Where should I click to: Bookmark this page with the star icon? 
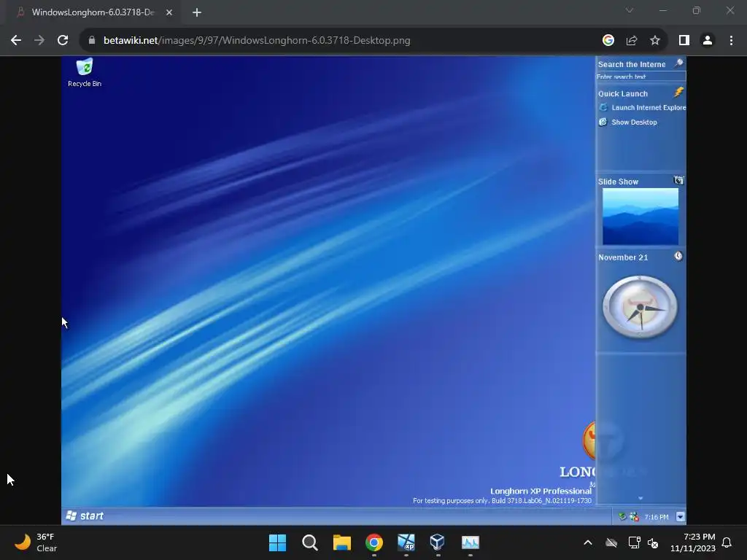[655, 41]
